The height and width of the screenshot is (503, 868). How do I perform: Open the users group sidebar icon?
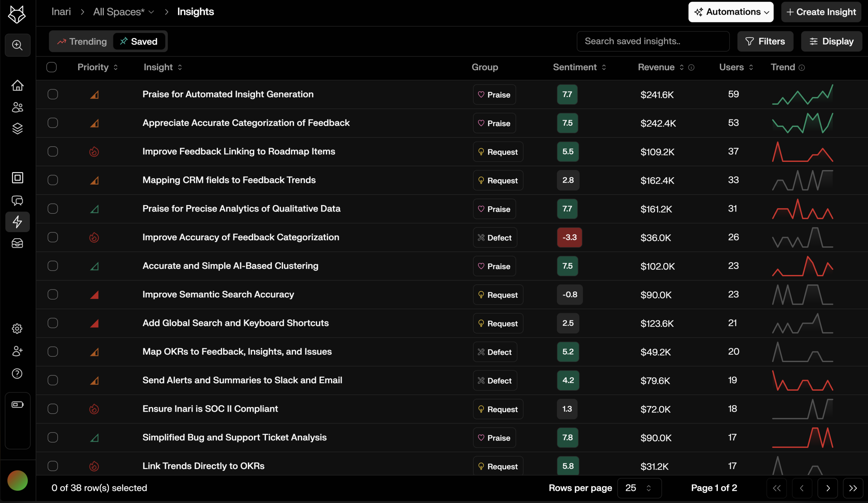[x=17, y=107]
